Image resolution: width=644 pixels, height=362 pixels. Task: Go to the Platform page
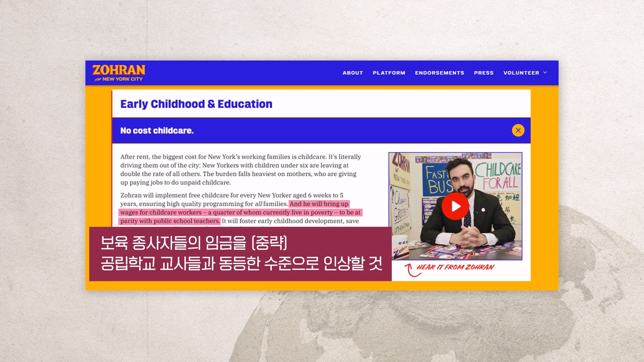click(x=389, y=73)
